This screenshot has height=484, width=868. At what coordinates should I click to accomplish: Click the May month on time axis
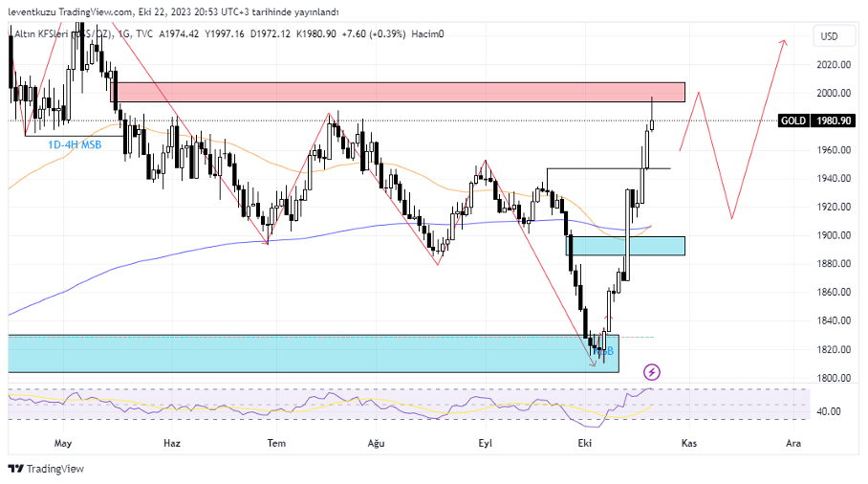(x=63, y=443)
